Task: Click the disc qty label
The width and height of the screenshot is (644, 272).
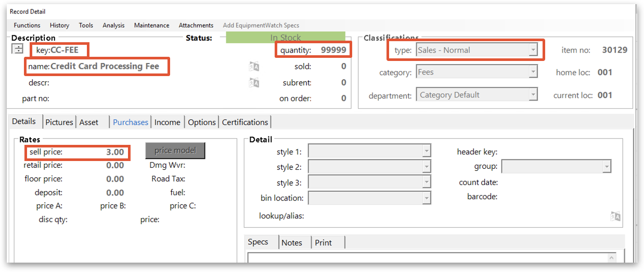Action: [x=53, y=219]
